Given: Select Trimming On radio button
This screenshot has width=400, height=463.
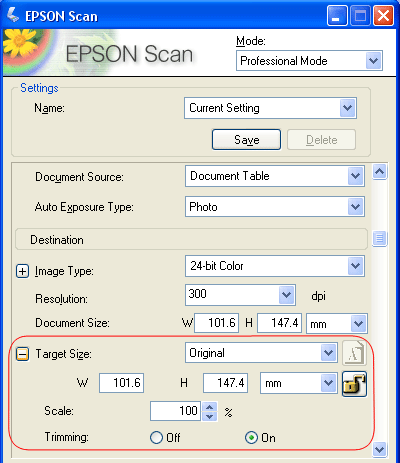Looking at the screenshot, I should [251, 437].
